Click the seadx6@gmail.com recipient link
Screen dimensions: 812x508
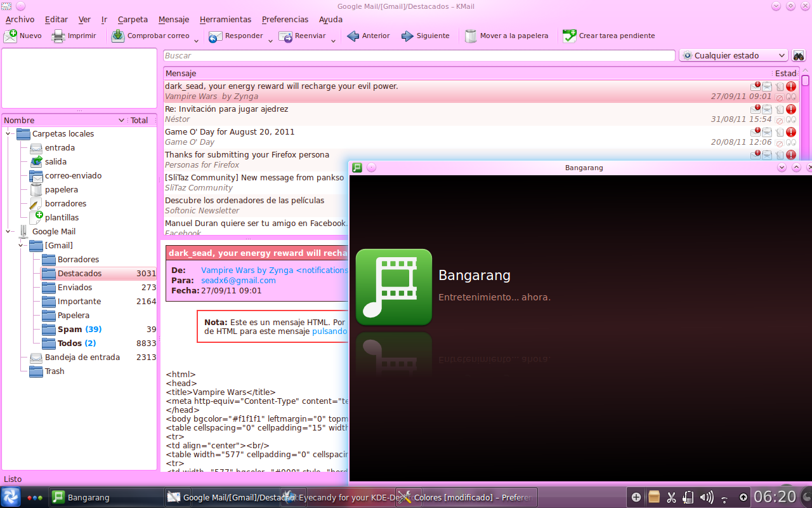[239, 281]
